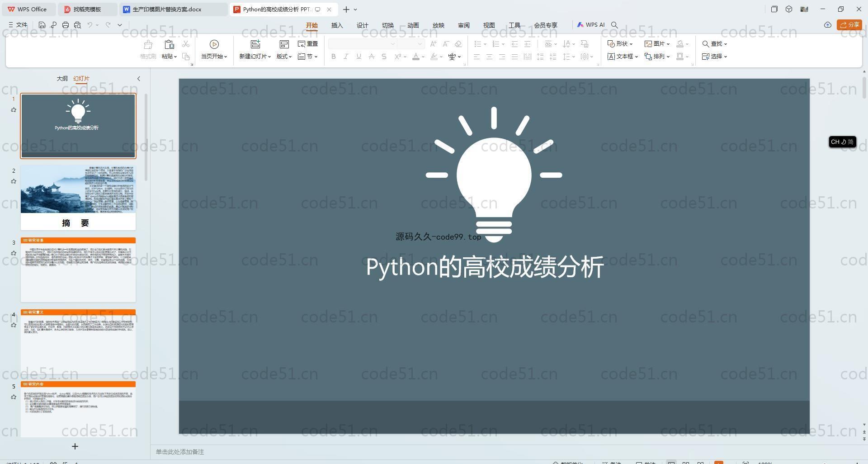
Task: Click distribute columns alignment icon
Action: tap(527, 57)
